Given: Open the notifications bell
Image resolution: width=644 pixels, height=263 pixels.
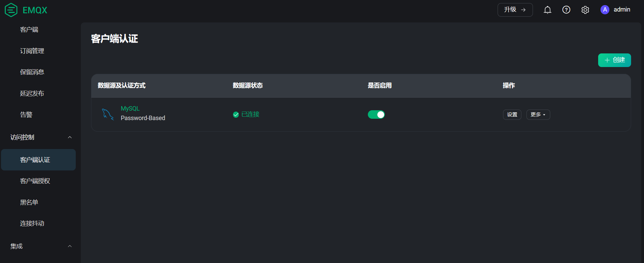Looking at the screenshot, I should click(547, 10).
